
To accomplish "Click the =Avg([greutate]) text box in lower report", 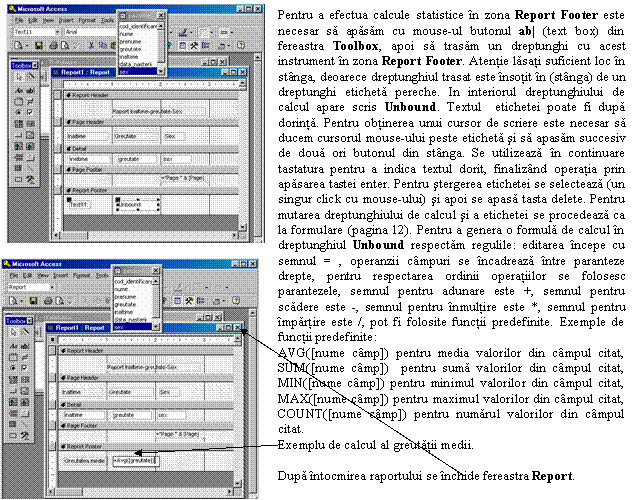I will (x=135, y=459).
